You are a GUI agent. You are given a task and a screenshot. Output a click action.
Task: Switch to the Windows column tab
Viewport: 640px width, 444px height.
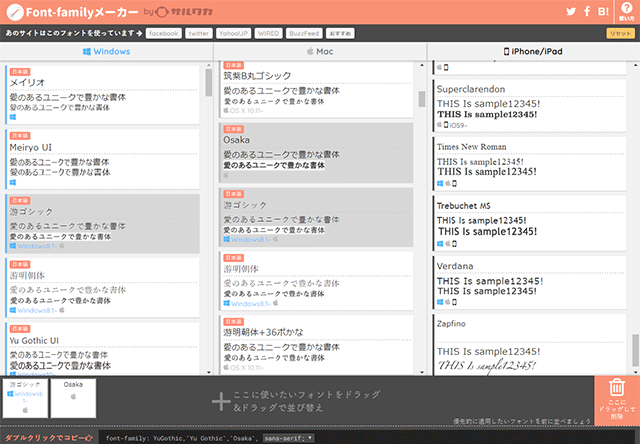(x=107, y=51)
